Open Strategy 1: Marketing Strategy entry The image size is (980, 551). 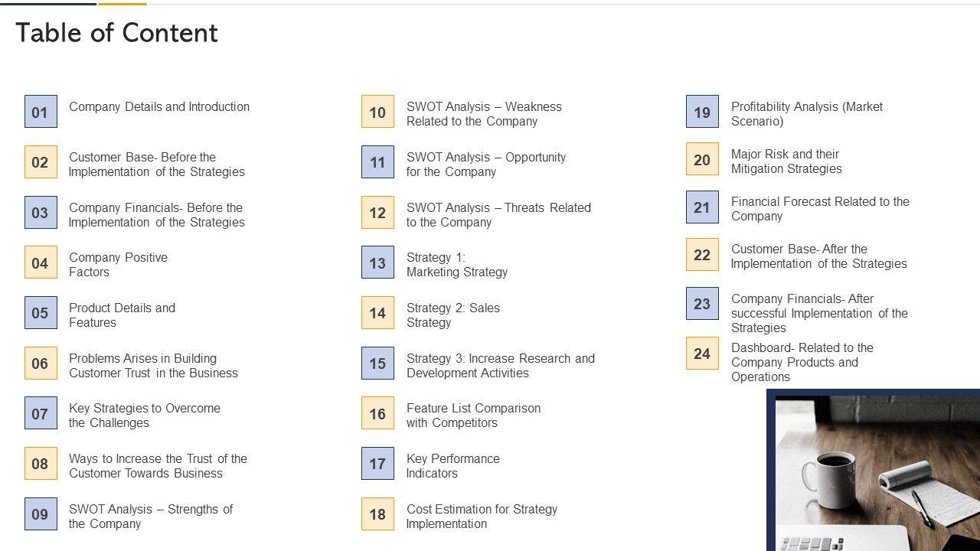pyautogui.click(x=456, y=265)
